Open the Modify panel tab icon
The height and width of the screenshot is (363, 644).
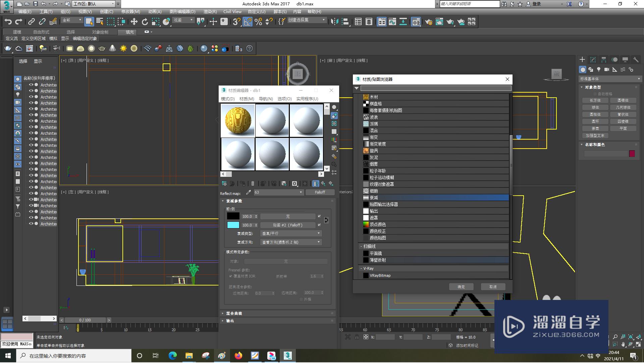[x=593, y=60]
